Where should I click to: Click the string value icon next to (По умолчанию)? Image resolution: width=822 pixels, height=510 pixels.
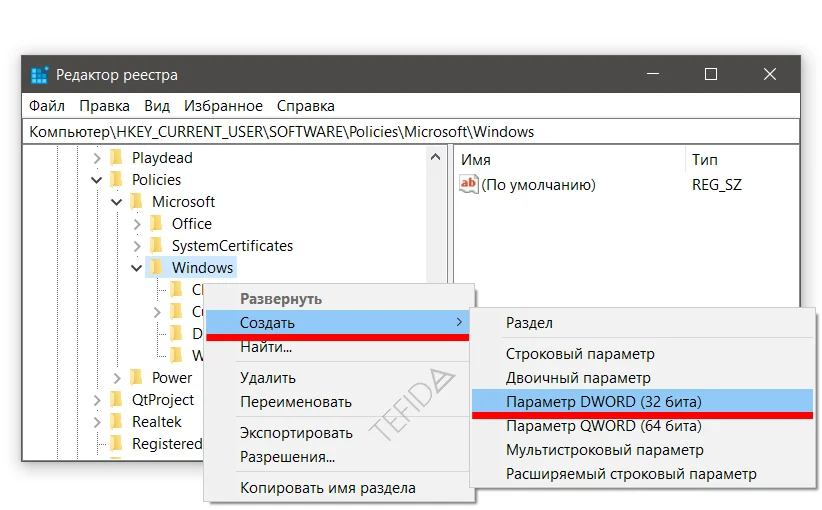[x=468, y=185]
